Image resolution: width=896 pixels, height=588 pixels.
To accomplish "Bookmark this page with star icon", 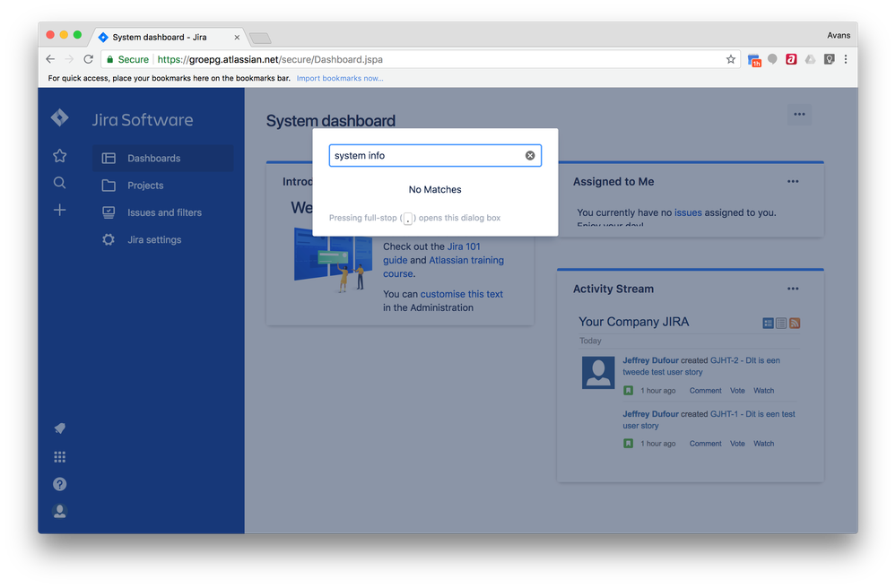I will (x=730, y=59).
